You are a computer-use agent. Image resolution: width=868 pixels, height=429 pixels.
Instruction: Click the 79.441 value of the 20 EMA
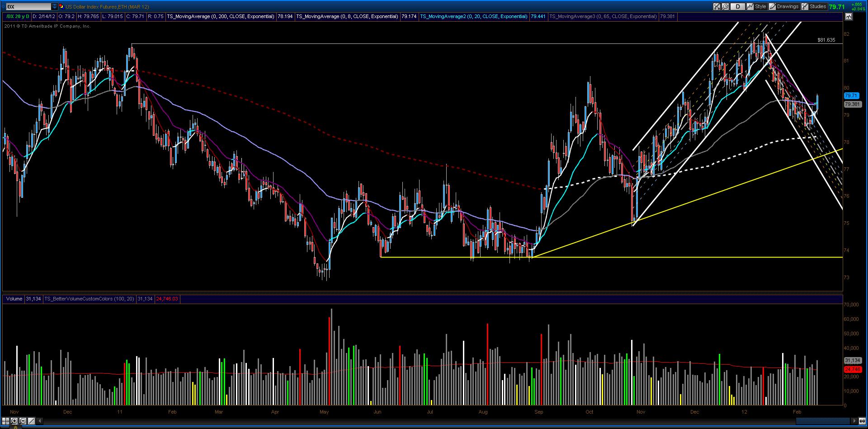coord(538,16)
